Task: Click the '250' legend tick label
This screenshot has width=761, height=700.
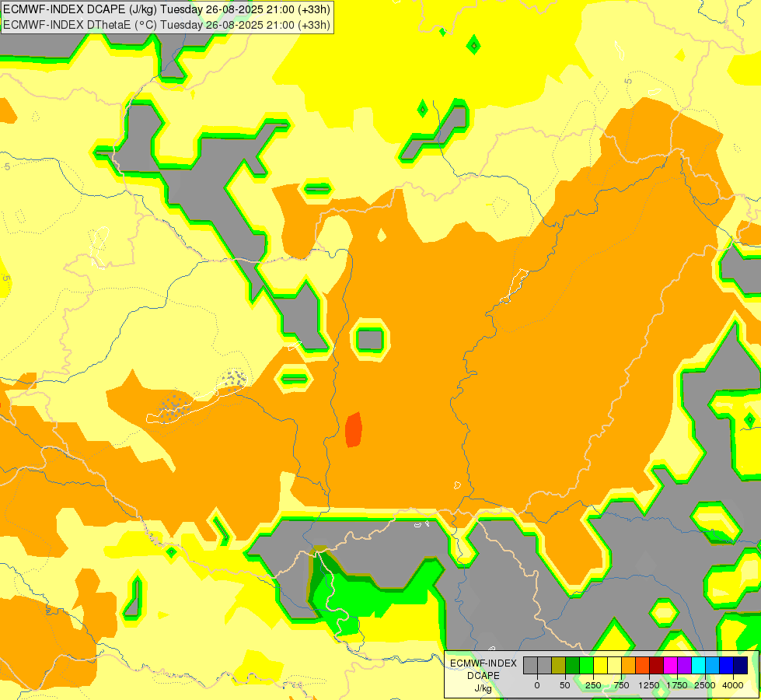Action: [x=593, y=685]
